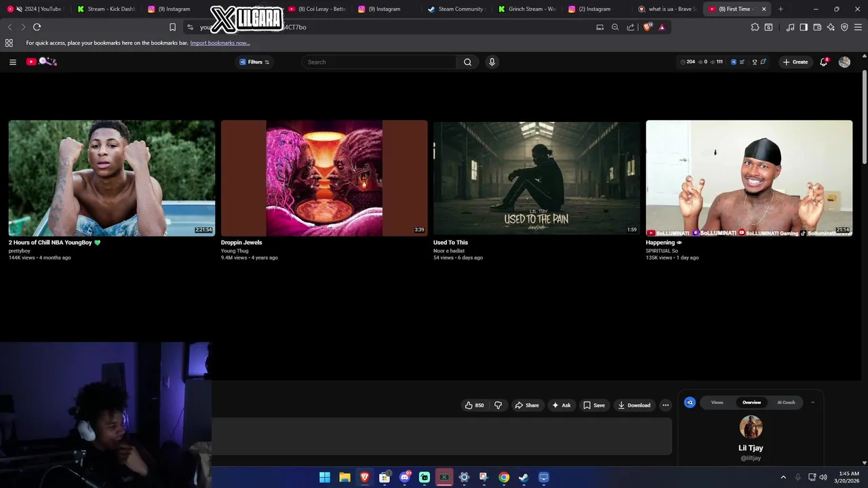Image resolution: width=868 pixels, height=488 pixels.
Task: Switch to Grinch Stream browser tab
Action: [x=526, y=9]
